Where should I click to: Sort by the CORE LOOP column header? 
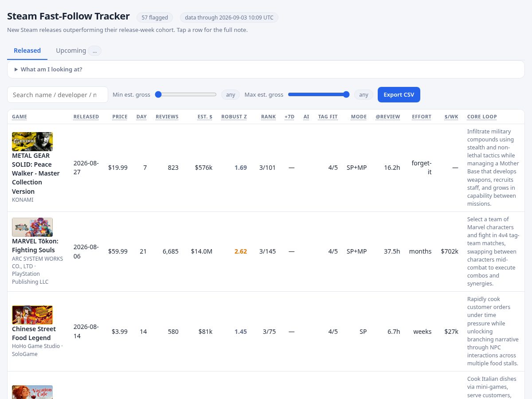click(x=482, y=117)
